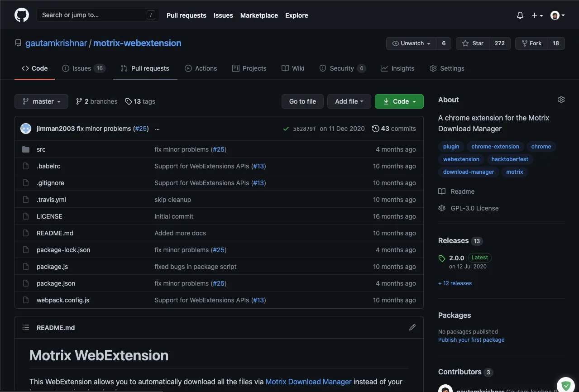Image resolution: width=579 pixels, height=392 pixels.
Task: Click the green commit status checkmark
Action: pyautogui.click(x=286, y=129)
